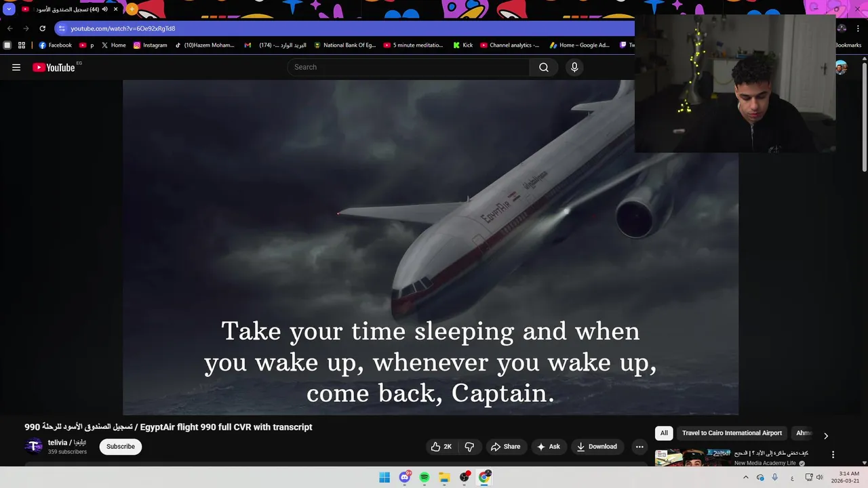Open the Ask AI button
Image resolution: width=868 pixels, height=488 pixels.
pyautogui.click(x=549, y=447)
